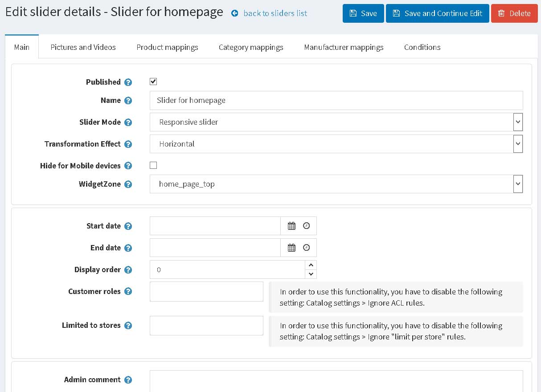Viewport: 541px width, 392px height.
Task: Open the End date calendar picker
Action: (x=291, y=248)
